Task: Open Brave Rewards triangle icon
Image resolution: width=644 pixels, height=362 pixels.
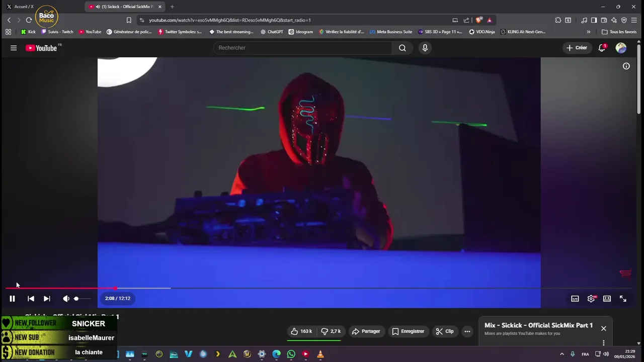Action: coord(489,20)
